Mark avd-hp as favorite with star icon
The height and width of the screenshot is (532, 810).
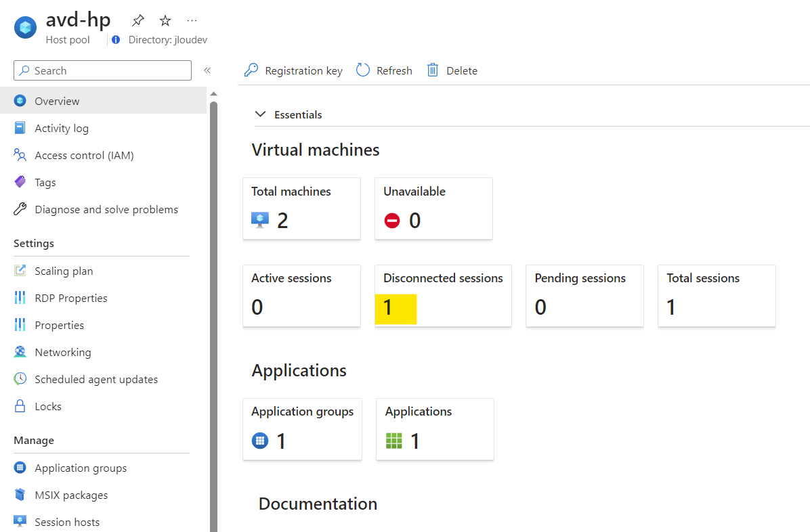[x=165, y=21]
